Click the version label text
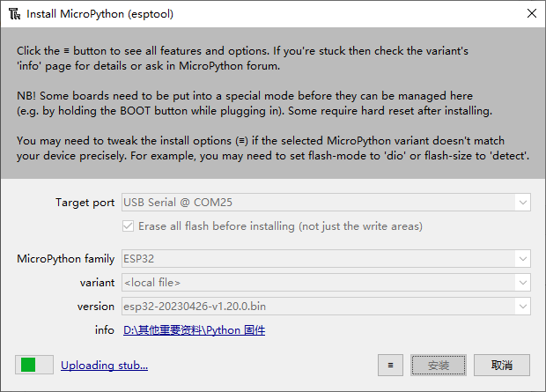The image size is (546, 392). click(96, 307)
